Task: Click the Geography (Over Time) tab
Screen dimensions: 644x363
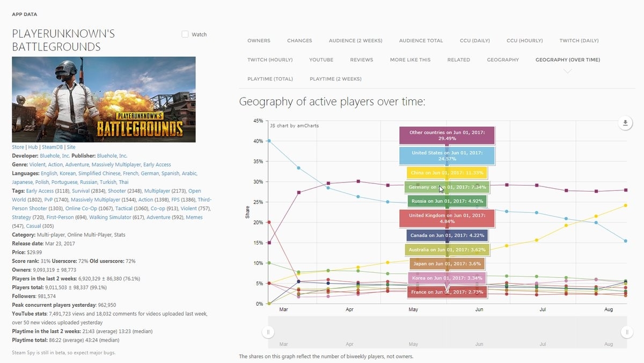Action: pos(567,60)
